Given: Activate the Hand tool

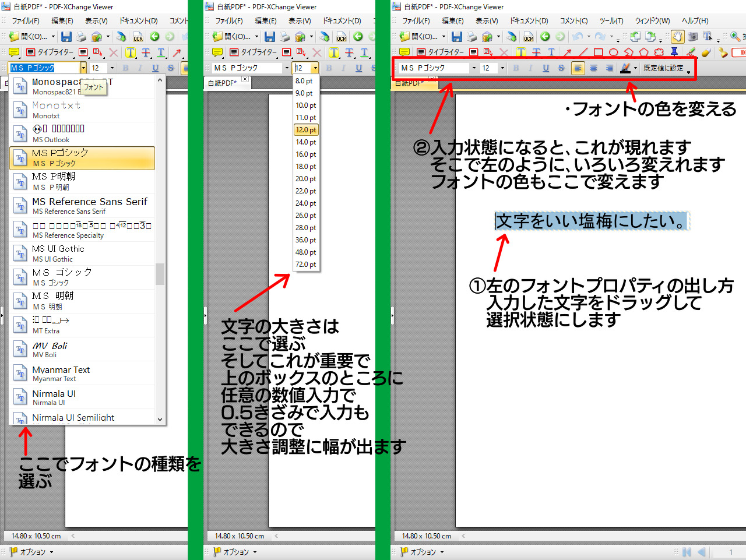Looking at the screenshot, I should coord(677,37).
